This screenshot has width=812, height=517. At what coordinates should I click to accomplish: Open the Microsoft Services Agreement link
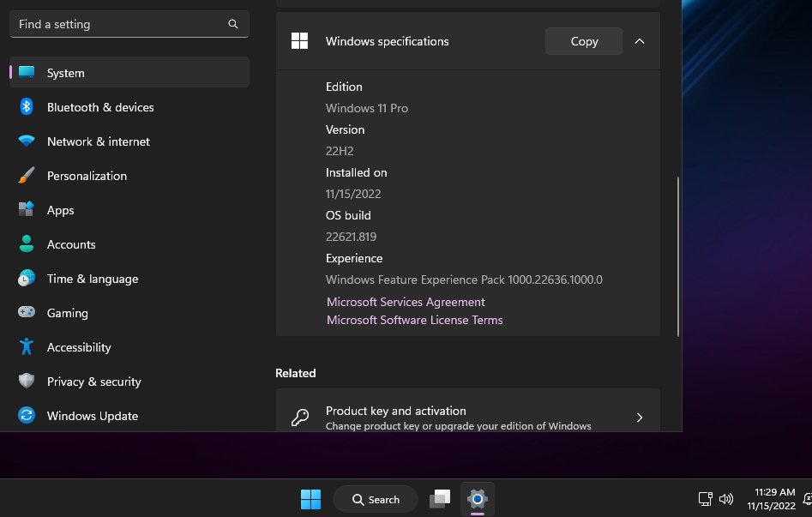pos(406,302)
